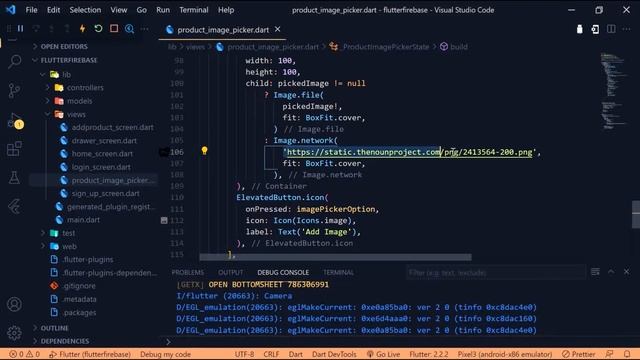This screenshot has height=360, width=640.
Task: Click Debug my code status item
Action: tap(166, 354)
